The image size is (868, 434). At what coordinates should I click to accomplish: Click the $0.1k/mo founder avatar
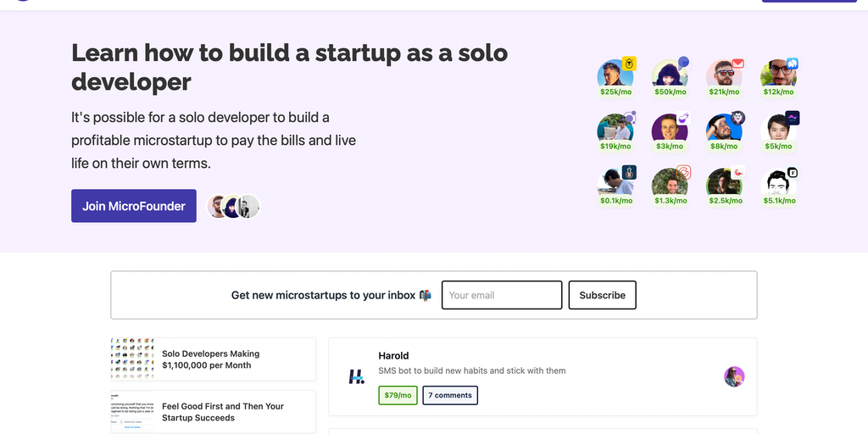615,182
